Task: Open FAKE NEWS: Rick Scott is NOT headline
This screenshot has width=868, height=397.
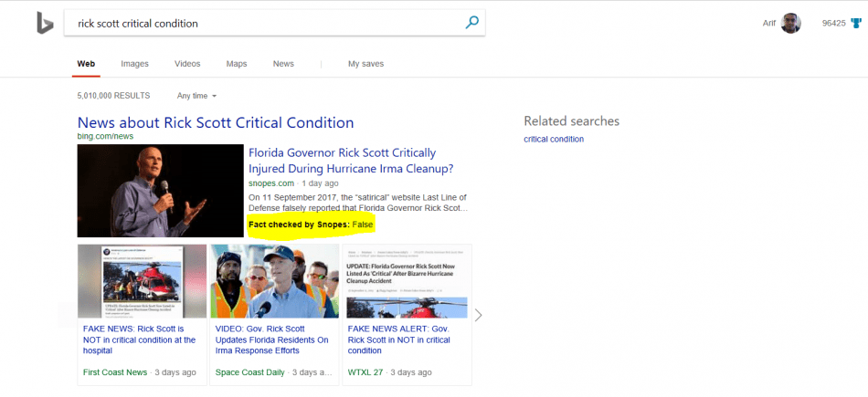Action: 139,340
